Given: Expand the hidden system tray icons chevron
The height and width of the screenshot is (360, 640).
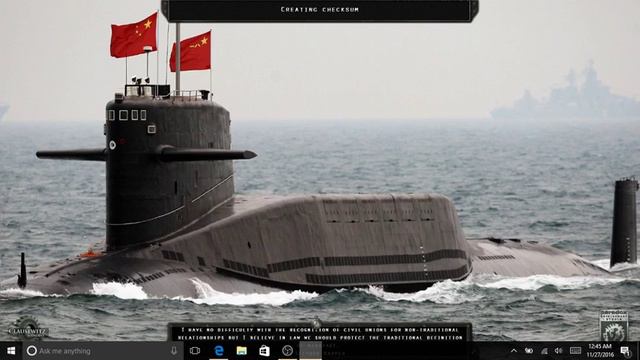Looking at the screenshot, I should tap(514, 351).
